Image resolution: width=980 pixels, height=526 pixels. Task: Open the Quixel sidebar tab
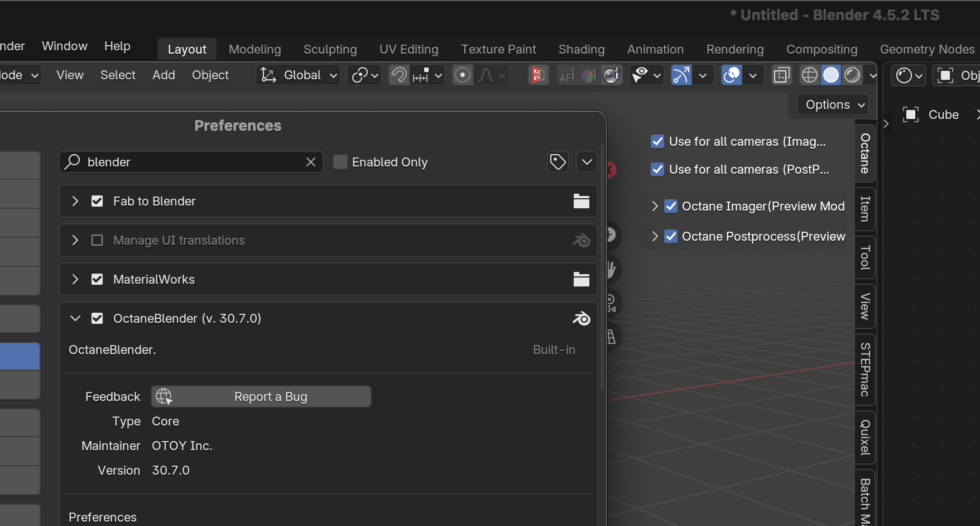point(865,437)
